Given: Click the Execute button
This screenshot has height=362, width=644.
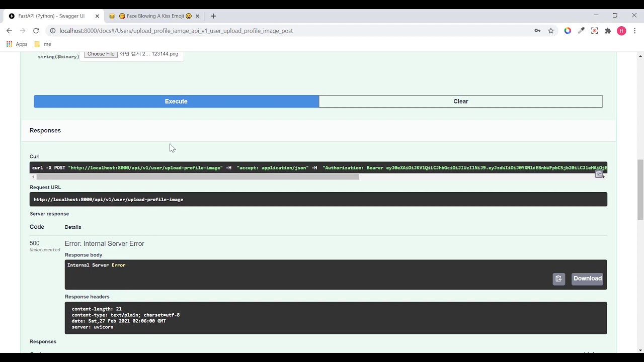Looking at the screenshot, I should tap(176, 102).
